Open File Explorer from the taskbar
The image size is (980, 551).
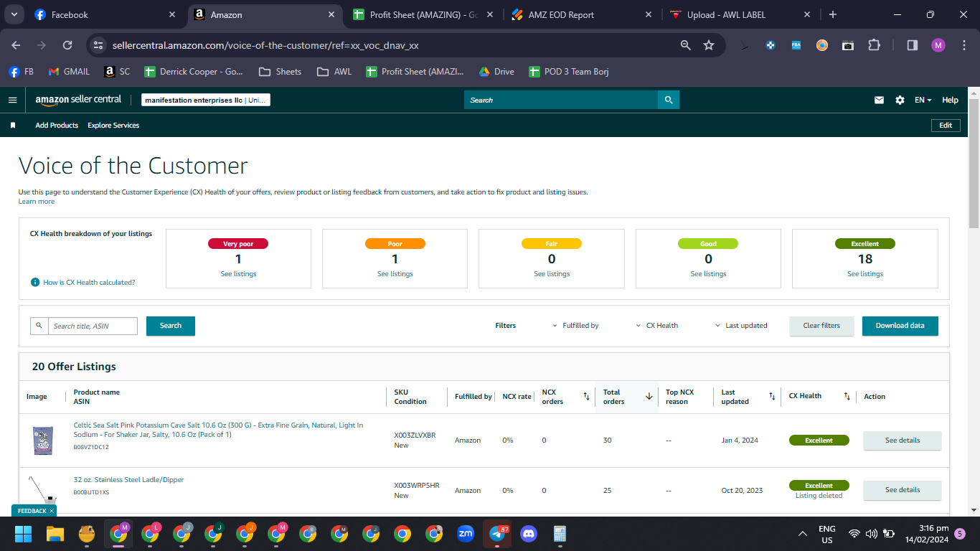55,534
